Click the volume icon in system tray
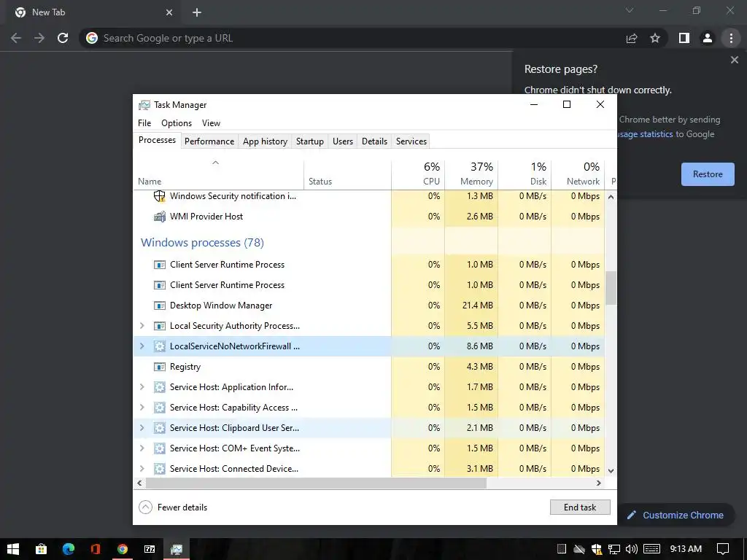This screenshot has height=560, width=747. [x=631, y=549]
